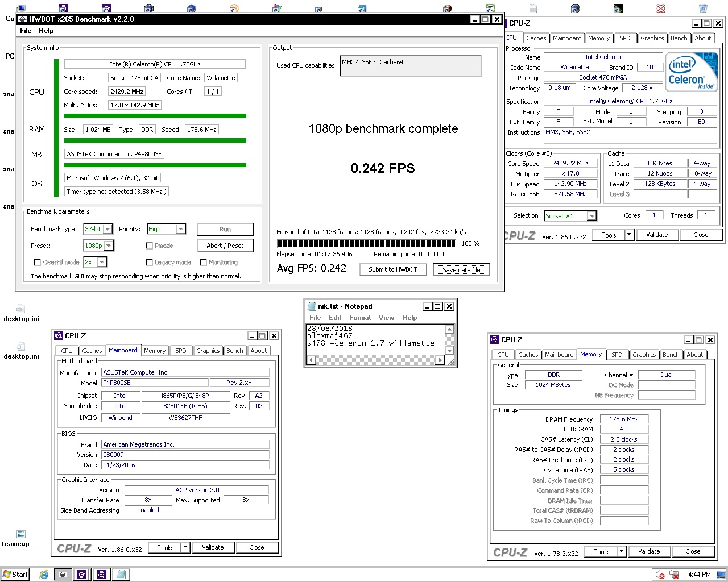Image resolution: width=728 pixels, height=582 pixels.
Task: Switch to HWBOT benchmark taskbar button
Action: click(63, 575)
